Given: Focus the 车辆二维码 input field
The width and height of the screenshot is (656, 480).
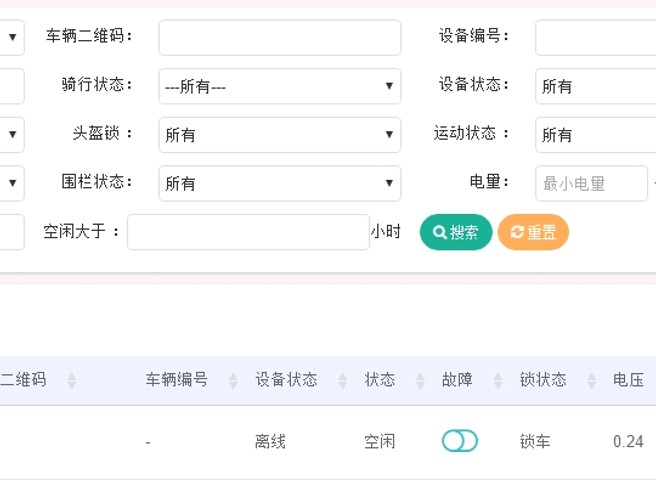Looking at the screenshot, I should coord(279,37).
